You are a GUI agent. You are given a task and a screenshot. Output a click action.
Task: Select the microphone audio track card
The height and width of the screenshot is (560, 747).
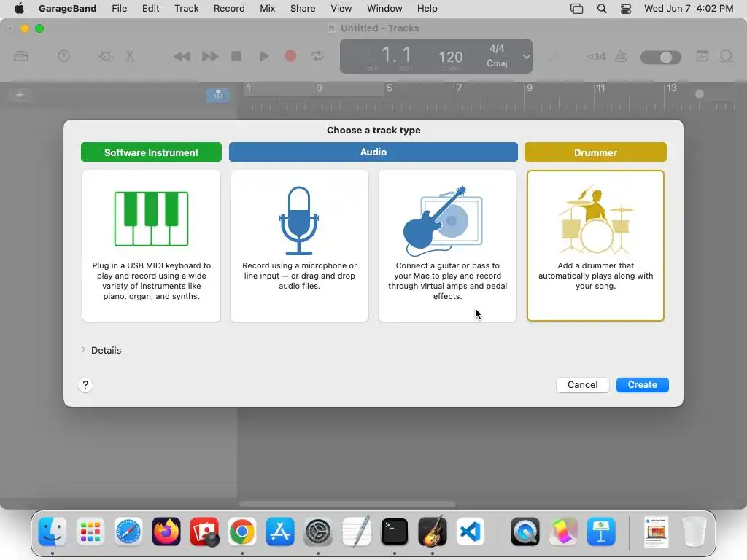pos(299,246)
